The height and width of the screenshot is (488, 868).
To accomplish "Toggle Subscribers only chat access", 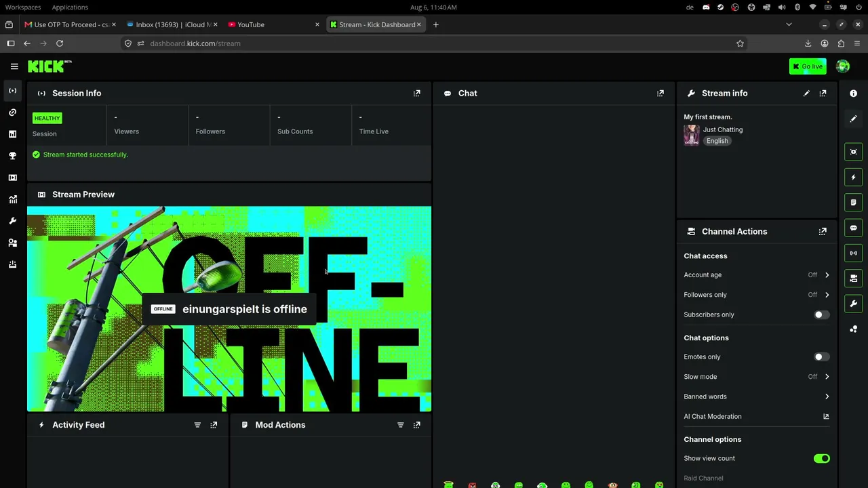I will (x=821, y=314).
